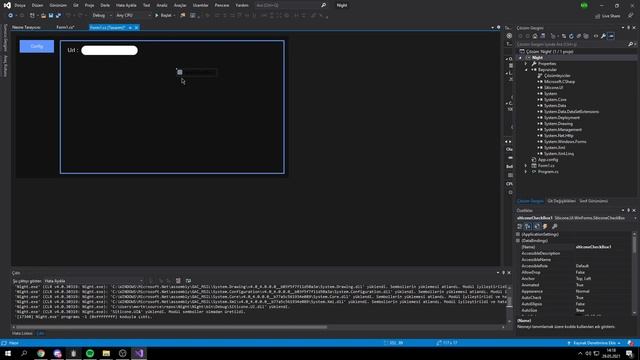The height and width of the screenshot is (360, 640).
Task: Select the Config button on the form
Action: click(37, 46)
